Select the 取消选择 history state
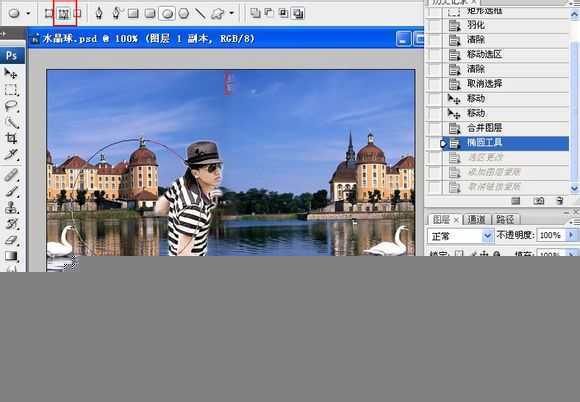The height and width of the screenshot is (402, 580). pyautogui.click(x=506, y=84)
